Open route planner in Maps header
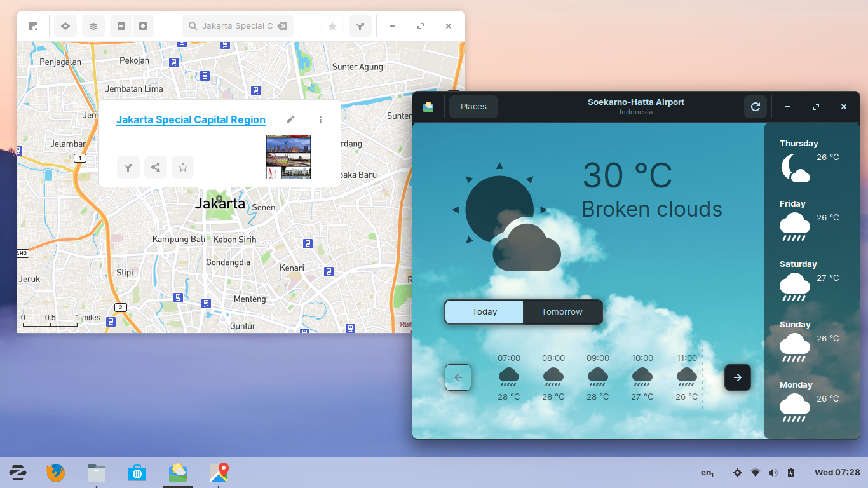The height and width of the screenshot is (488, 868). (360, 26)
